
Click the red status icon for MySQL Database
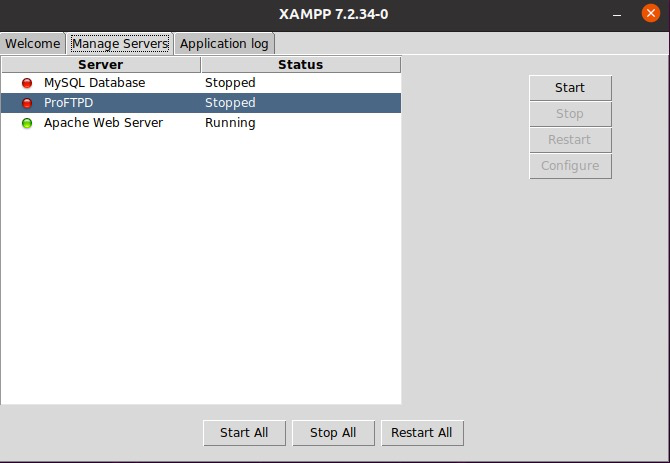click(27, 83)
